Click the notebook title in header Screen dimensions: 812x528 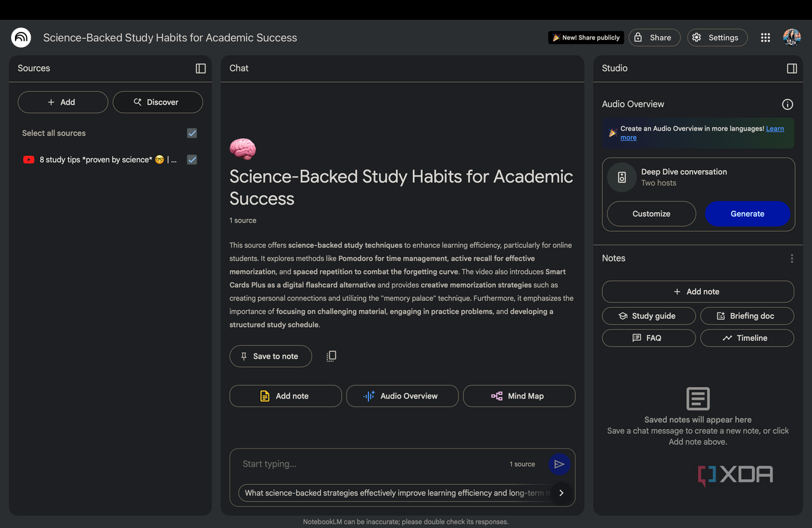coord(170,38)
